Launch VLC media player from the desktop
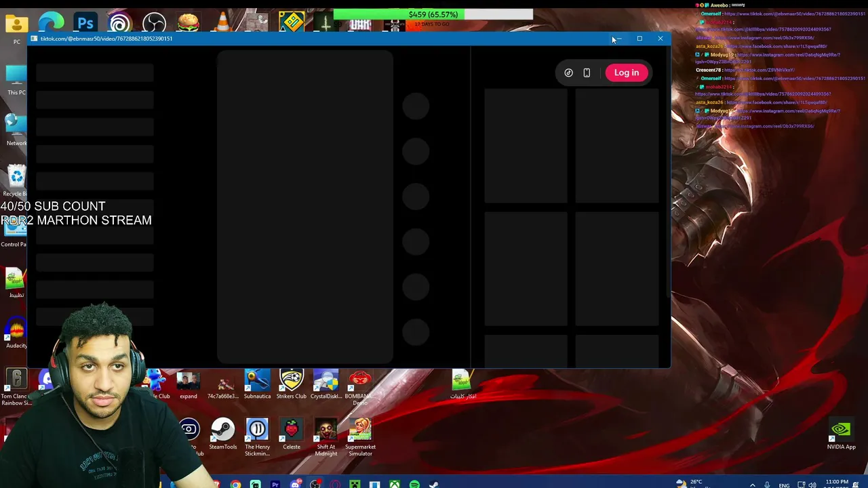Viewport: 868px width, 488px height. pos(222,23)
